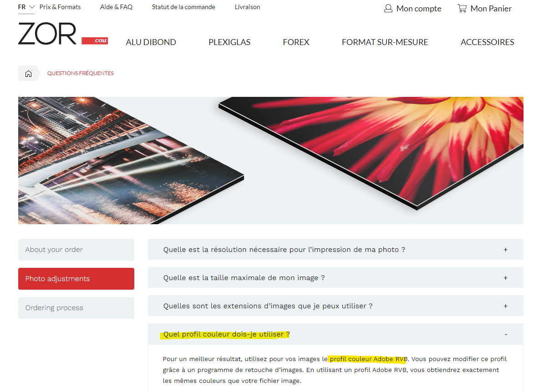544x392 pixels.
Task: Expand the photo resolution question
Action: (x=336, y=249)
